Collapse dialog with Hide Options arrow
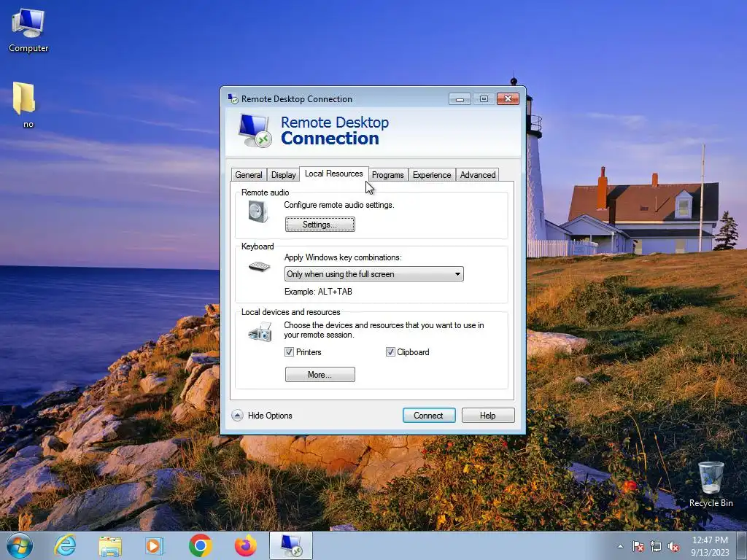Viewport: 747px width, 560px height. (x=237, y=415)
